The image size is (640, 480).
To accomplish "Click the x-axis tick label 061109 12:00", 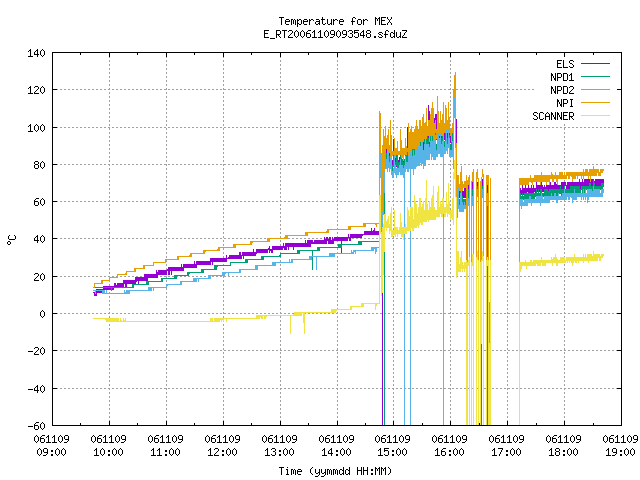I will 222,446.
